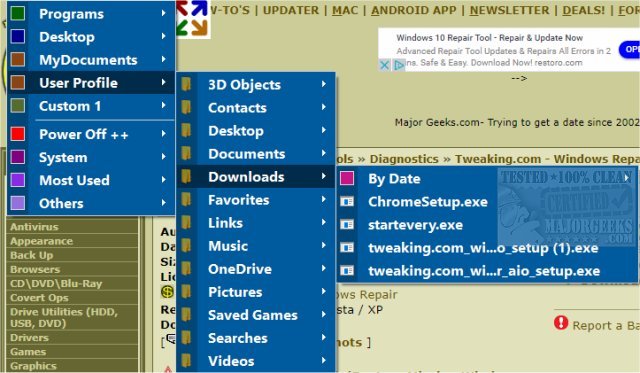The height and width of the screenshot is (373, 640).
Task: Click the violet Most Used icon
Action: pyautogui.click(x=18, y=180)
